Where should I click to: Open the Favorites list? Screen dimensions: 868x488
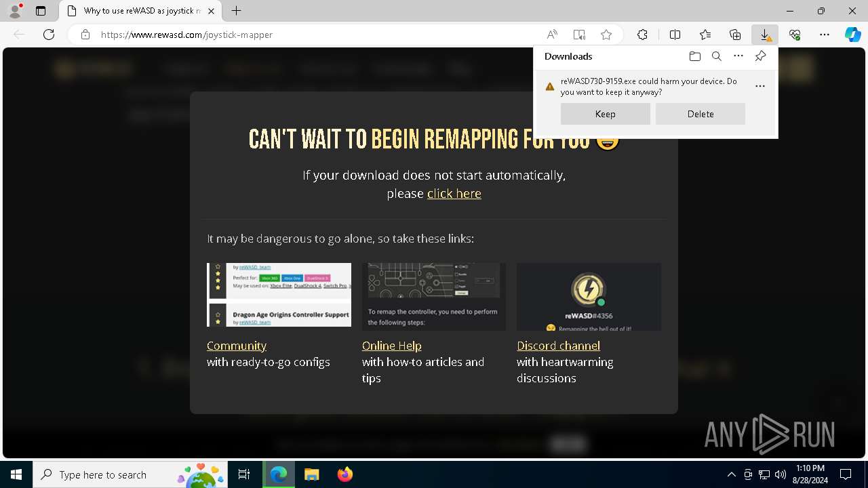pyautogui.click(x=705, y=35)
